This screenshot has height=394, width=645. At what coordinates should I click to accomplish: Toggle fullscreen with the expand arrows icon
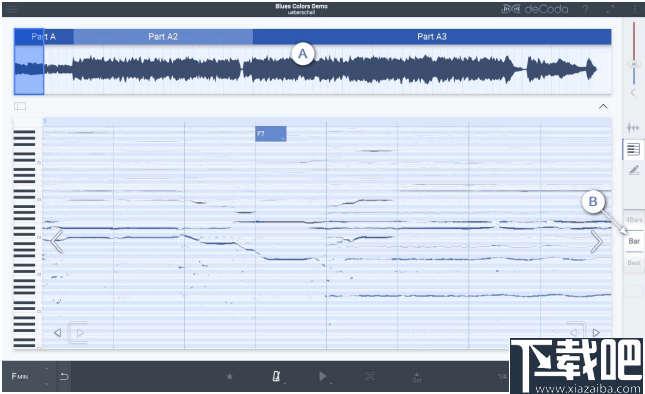coord(610,9)
